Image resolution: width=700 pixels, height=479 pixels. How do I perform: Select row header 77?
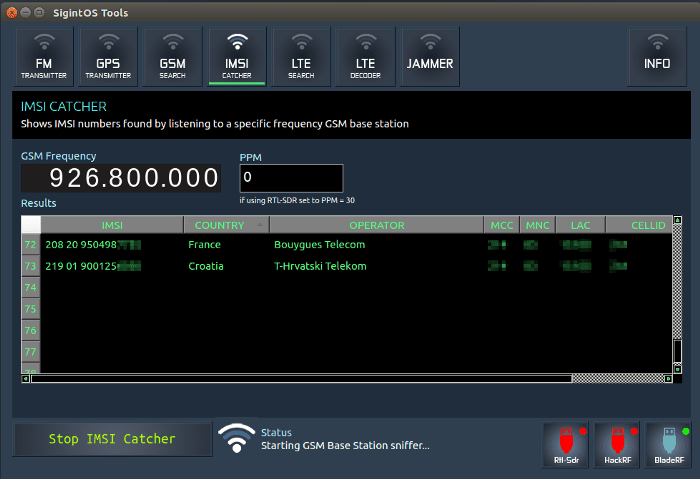[x=30, y=352]
